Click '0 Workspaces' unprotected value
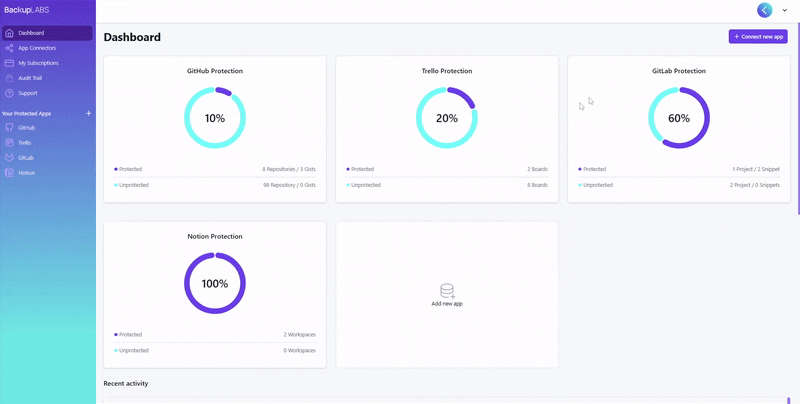The width and height of the screenshot is (800, 404). click(299, 351)
